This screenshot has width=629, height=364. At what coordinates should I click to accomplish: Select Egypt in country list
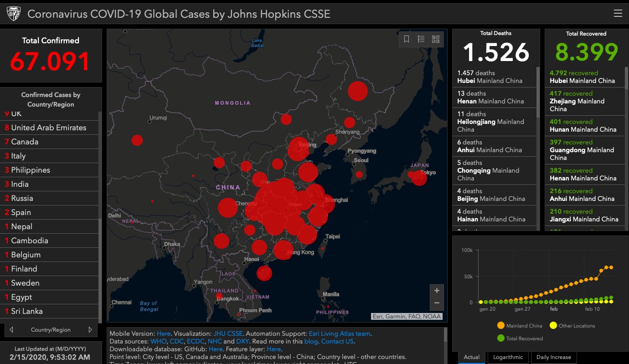pyautogui.click(x=49, y=297)
